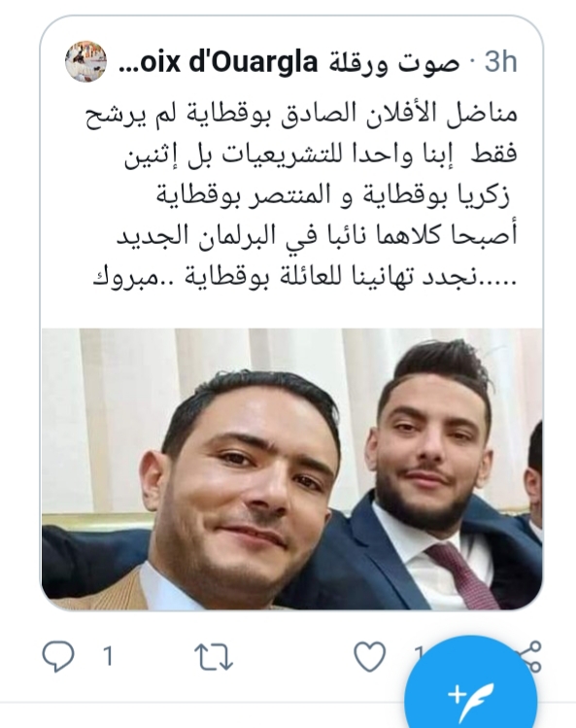Open the attached photo of two men

coord(292,468)
